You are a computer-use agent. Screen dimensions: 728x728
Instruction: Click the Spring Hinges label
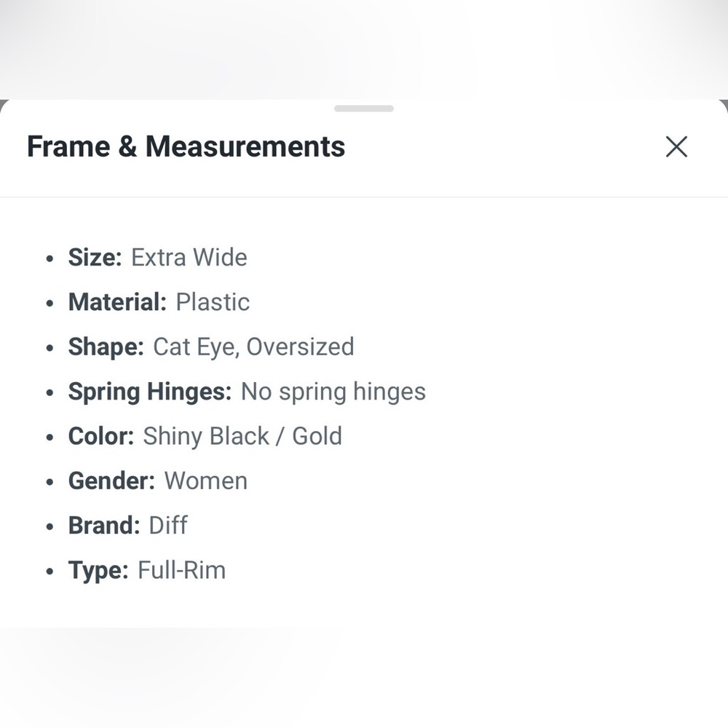pyautogui.click(x=149, y=392)
